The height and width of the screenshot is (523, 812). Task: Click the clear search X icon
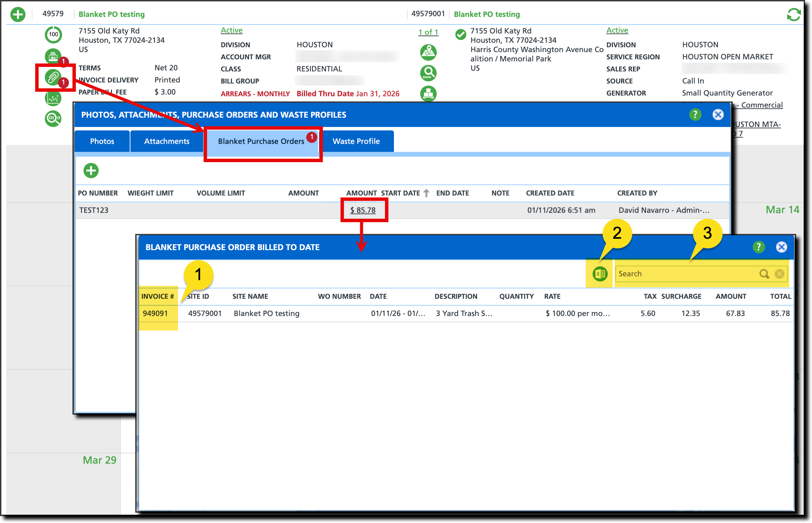[779, 274]
